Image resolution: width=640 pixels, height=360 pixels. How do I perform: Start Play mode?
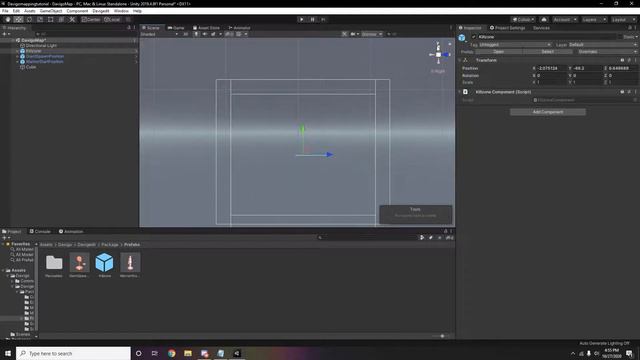(301, 19)
